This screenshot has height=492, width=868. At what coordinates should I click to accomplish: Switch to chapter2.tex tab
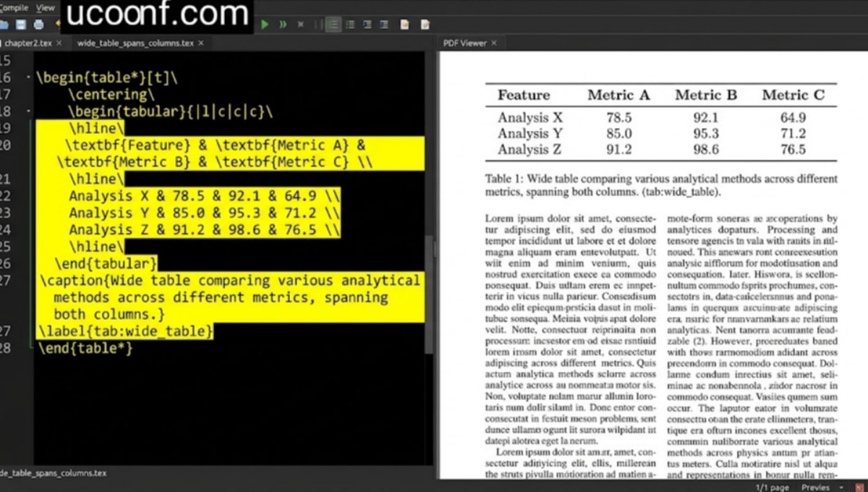[27, 43]
